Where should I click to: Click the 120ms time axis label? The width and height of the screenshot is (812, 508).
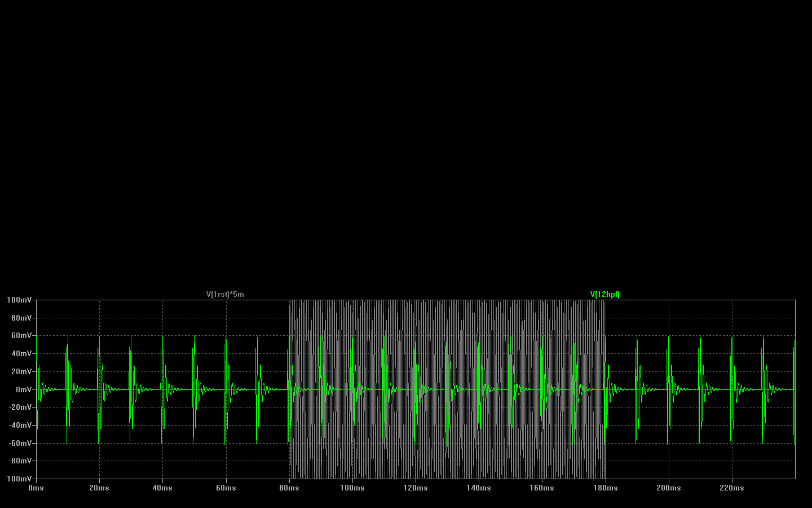pos(416,488)
